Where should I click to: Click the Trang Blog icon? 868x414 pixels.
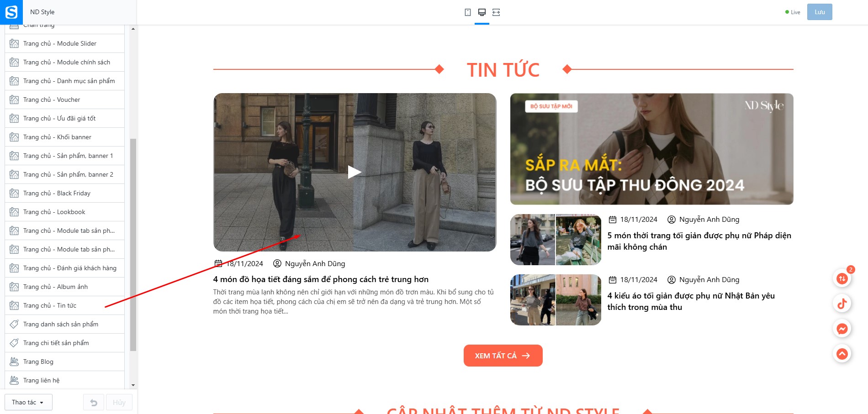tap(14, 362)
